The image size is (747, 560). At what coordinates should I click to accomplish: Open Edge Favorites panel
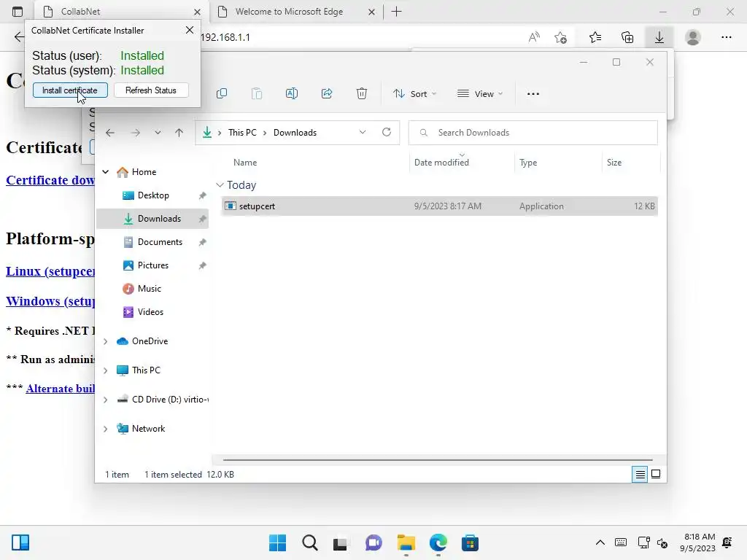595,37
